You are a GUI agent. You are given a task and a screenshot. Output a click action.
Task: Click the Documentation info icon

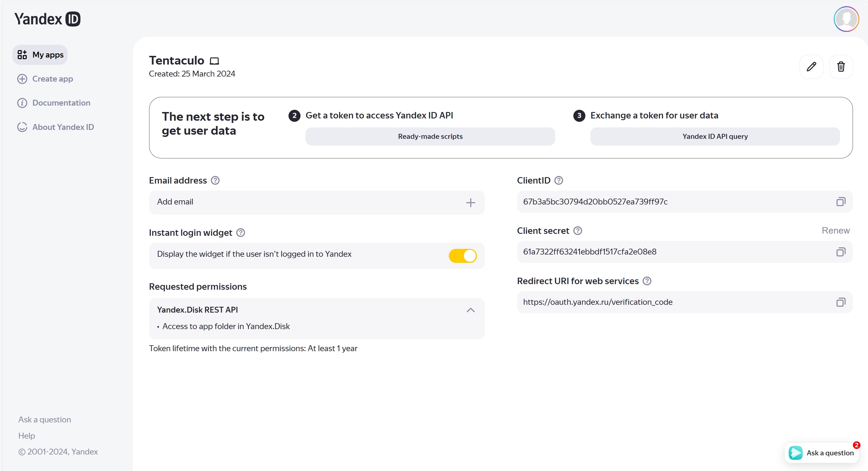click(22, 103)
